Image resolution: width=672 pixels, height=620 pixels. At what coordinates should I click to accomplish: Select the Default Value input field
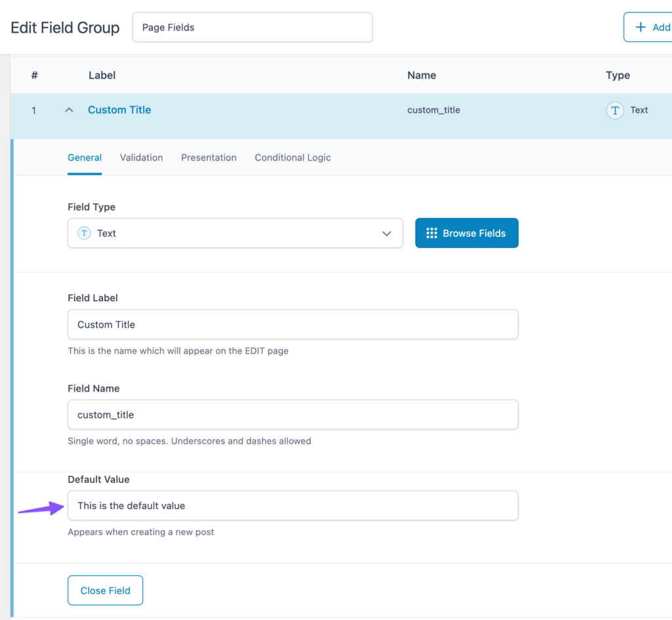[x=293, y=505]
